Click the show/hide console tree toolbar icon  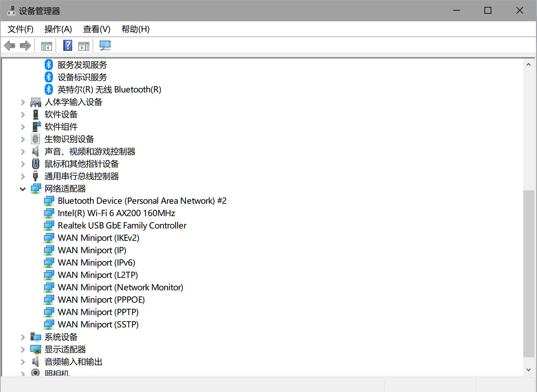click(x=47, y=46)
